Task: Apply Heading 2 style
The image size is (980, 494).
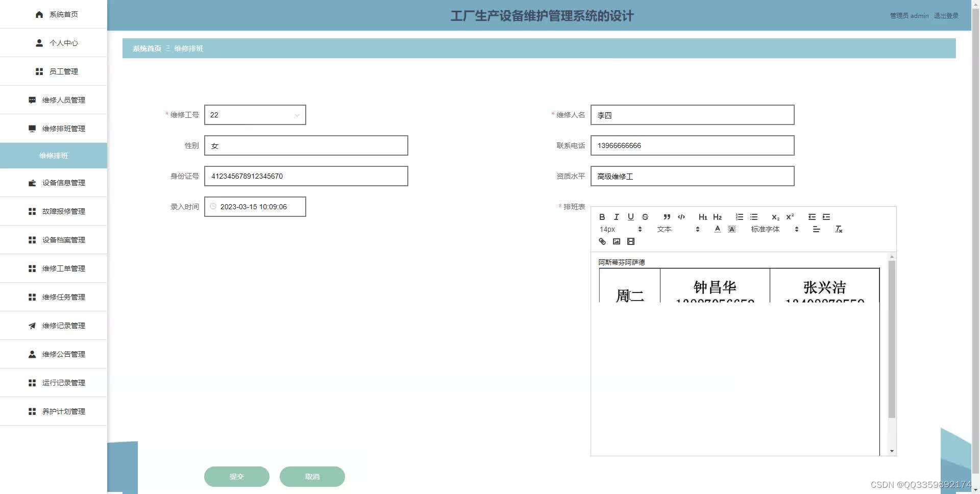Action: pyautogui.click(x=717, y=217)
